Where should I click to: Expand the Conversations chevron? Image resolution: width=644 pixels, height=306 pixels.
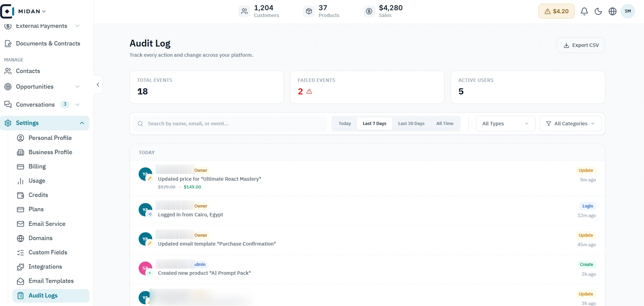coord(77,105)
